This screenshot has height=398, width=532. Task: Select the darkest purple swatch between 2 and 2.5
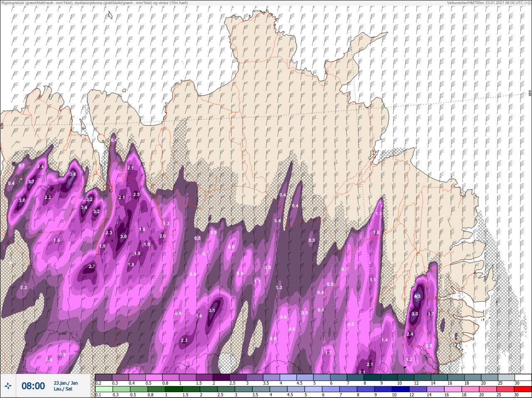point(222,377)
